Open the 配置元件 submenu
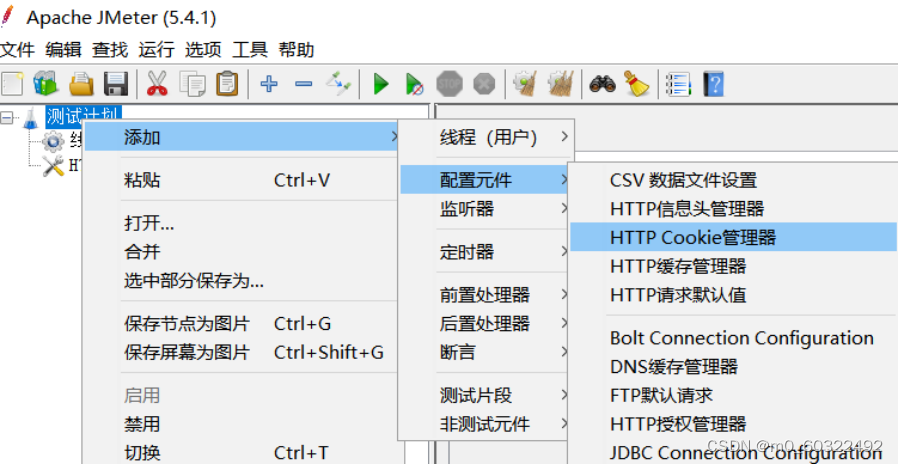Image resolution: width=898 pixels, height=464 pixels. pos(485,180)
